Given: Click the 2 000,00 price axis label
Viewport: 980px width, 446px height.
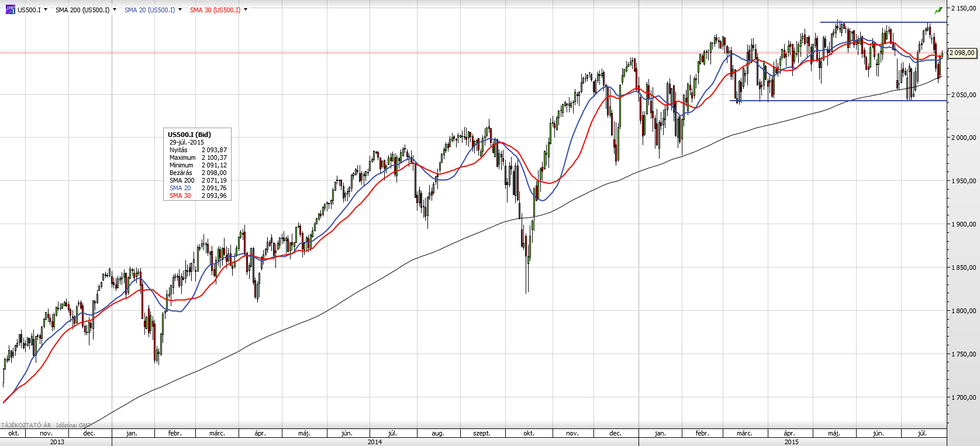Looking at the screenshot, I should pyautogui.click(x=964, y=138).
